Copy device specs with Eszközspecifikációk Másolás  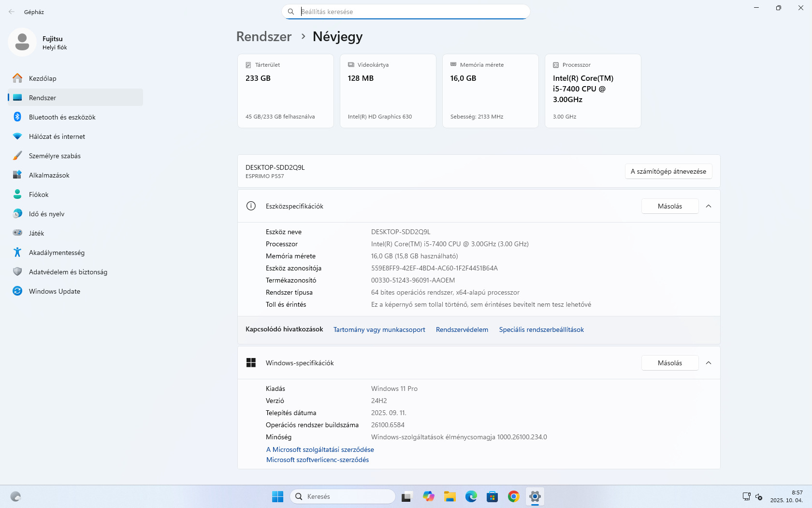(670, 206)
